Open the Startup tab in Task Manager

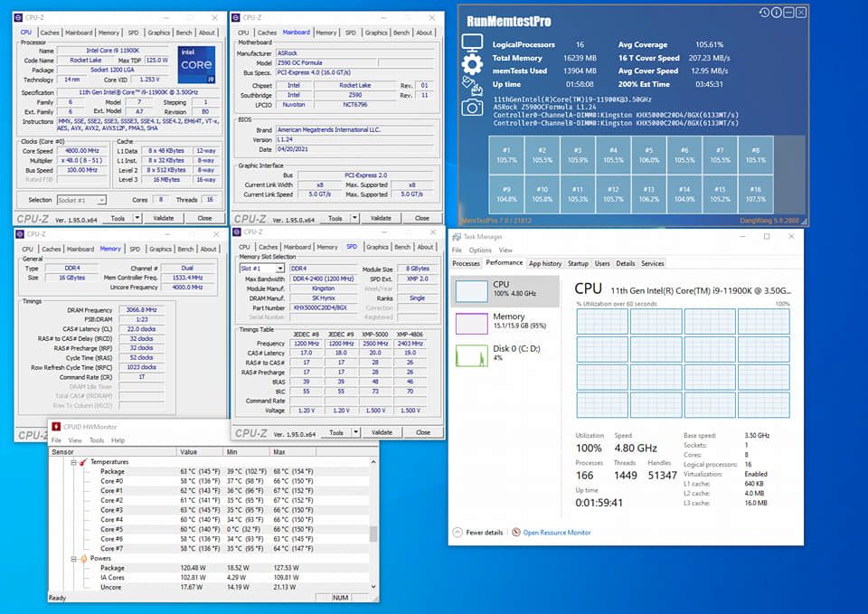point(578,263)
